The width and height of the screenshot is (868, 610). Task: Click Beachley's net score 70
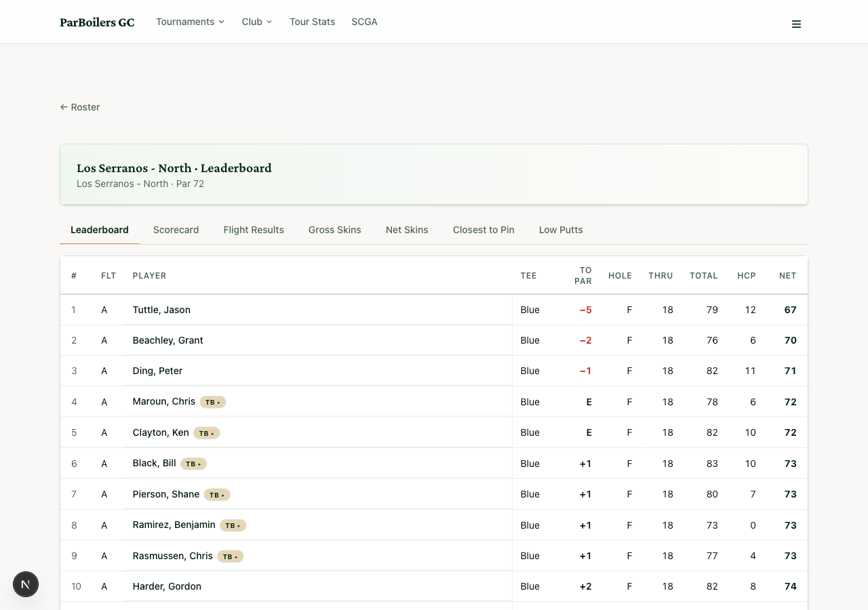coord(790,340)
